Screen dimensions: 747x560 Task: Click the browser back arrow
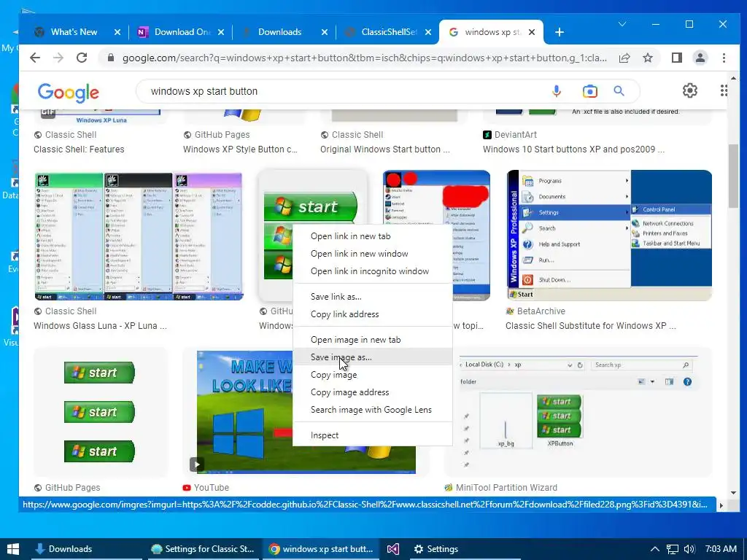[x=35, y=58]
